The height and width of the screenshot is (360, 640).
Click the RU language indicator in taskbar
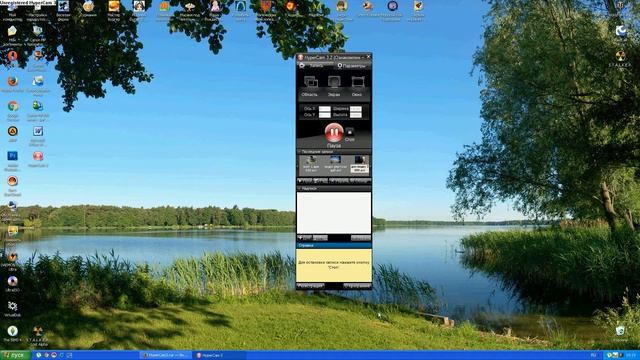point(593,356)
